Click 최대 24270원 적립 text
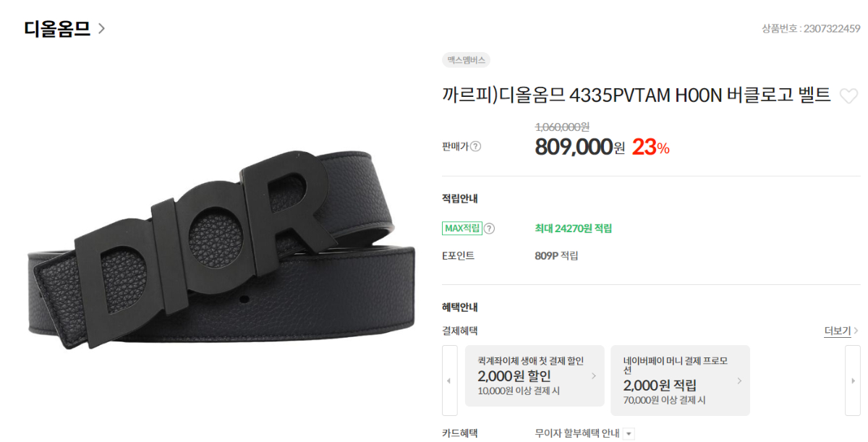The image size is (868, 442). [x=573, y=229]
